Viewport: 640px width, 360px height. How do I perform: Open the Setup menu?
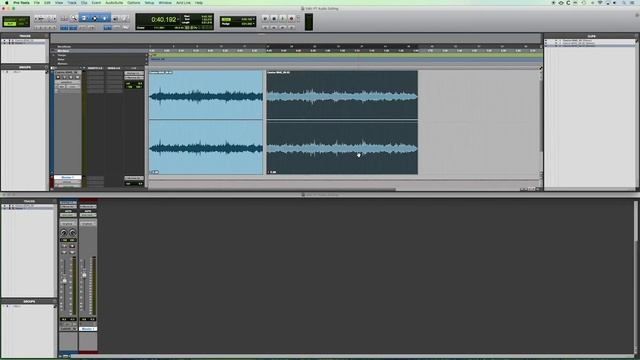tap(149, 2)
